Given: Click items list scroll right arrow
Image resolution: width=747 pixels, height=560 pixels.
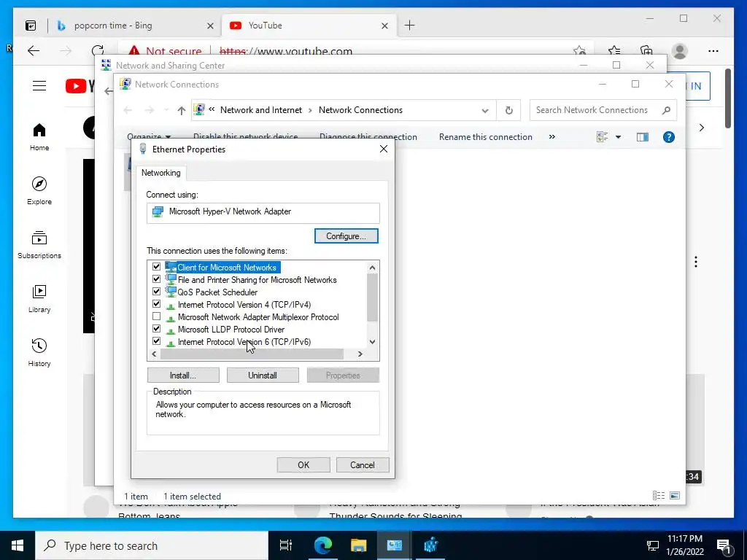Looking at the screenshot, I should pyautogui.click(x=360, y=354).
